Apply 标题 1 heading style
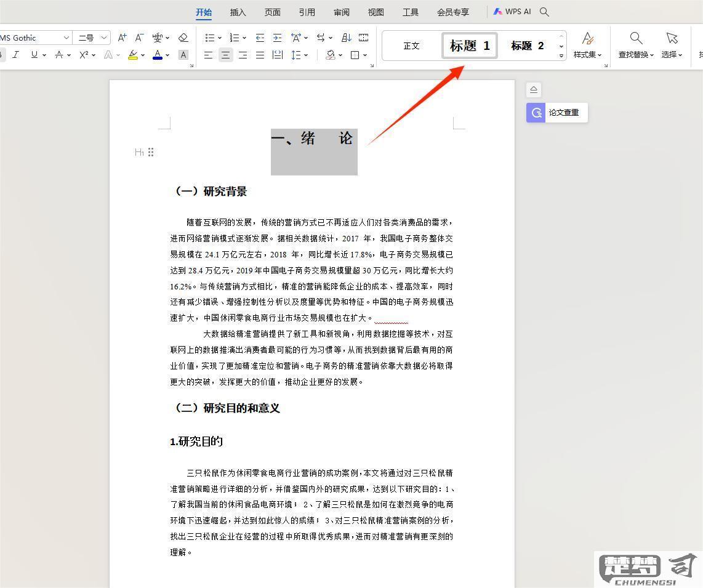This screenshot has width=703, height=588. coord(470,46)
